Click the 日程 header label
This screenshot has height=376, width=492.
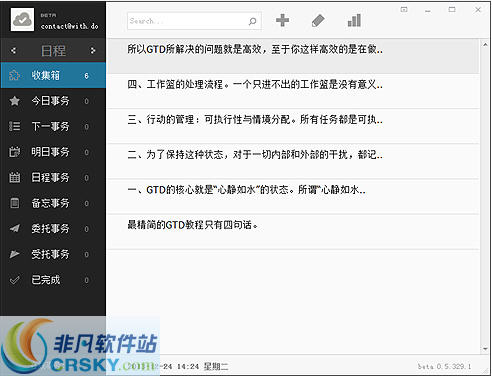click(53, 51)
